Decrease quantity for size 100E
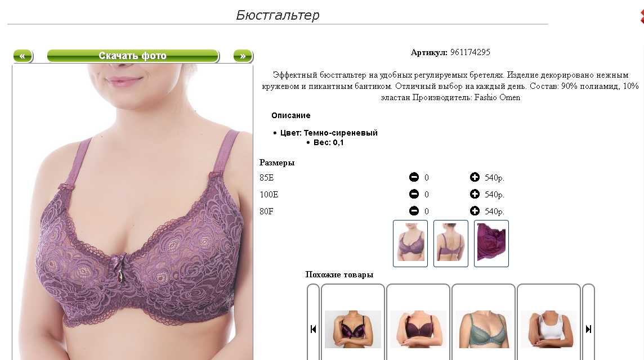 tap(414, 193)
